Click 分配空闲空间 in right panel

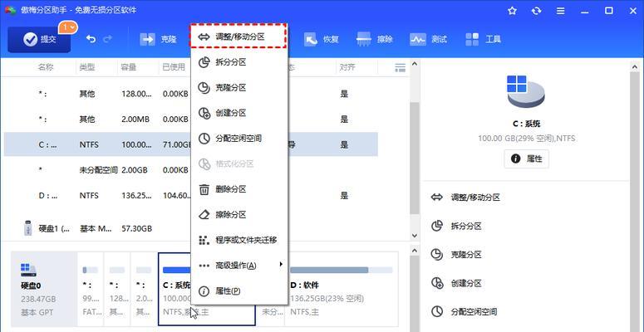tap(465, 312)
